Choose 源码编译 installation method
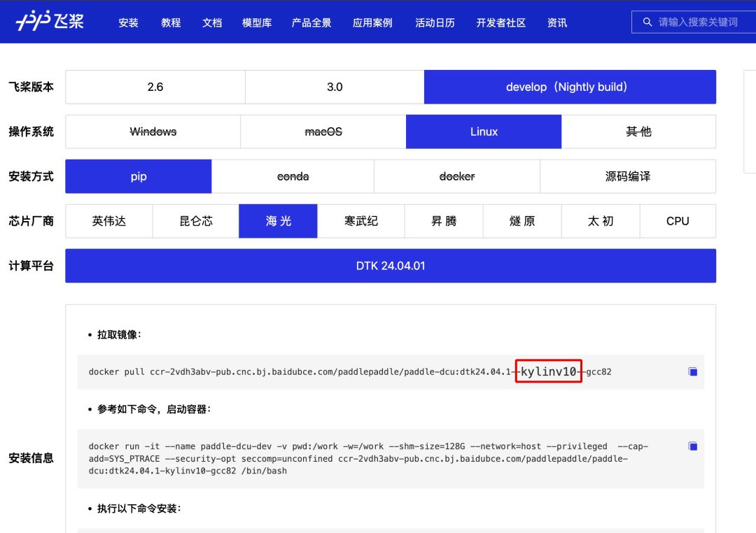 point(627,176)
